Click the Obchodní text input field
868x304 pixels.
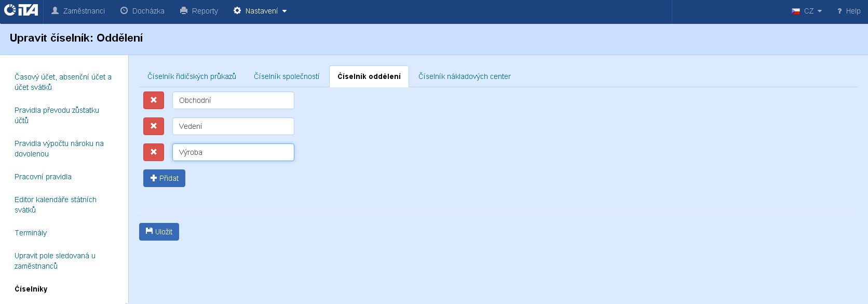(x=233, y=100)
